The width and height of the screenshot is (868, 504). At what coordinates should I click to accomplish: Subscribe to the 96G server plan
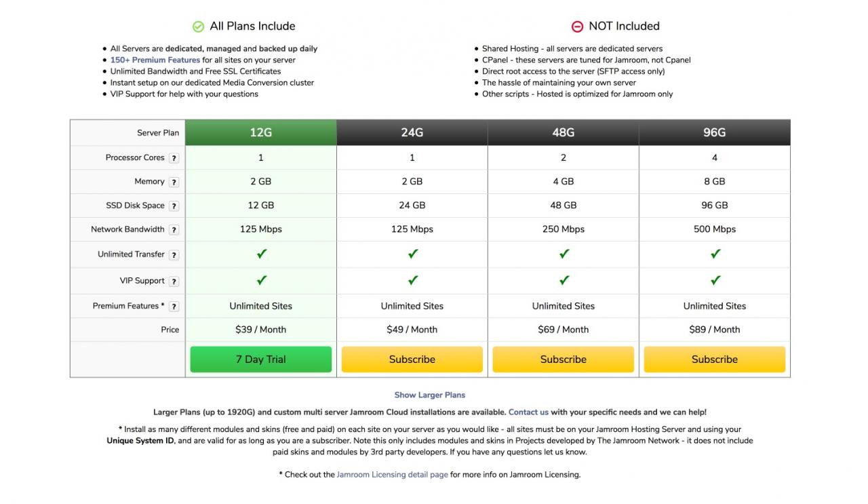[715, 360]
